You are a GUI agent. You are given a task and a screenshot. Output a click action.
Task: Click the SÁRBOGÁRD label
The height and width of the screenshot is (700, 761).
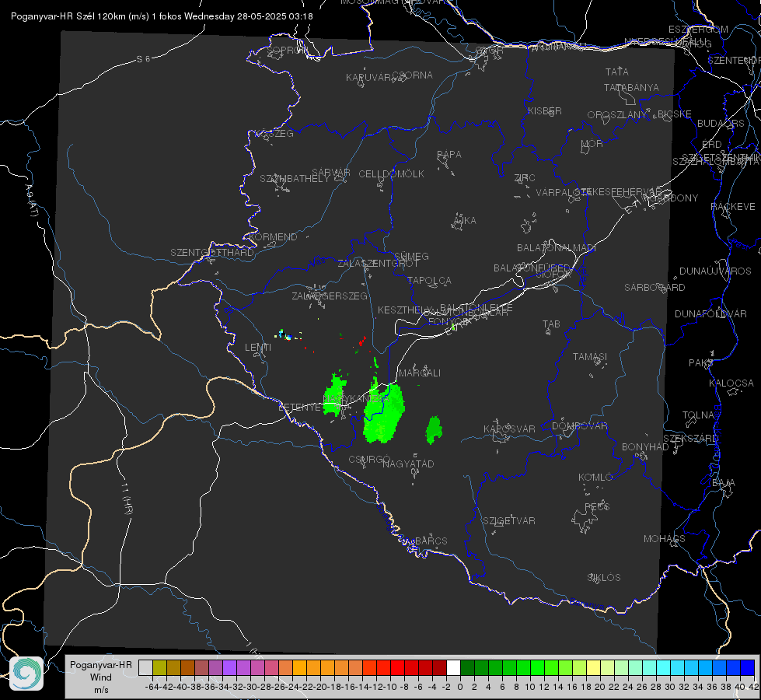point(655,288)
